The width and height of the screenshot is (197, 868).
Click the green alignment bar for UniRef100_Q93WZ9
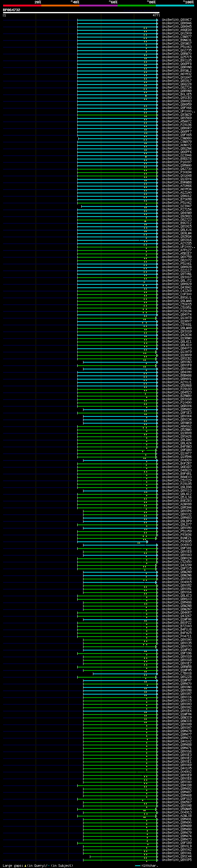click(117, 115)
